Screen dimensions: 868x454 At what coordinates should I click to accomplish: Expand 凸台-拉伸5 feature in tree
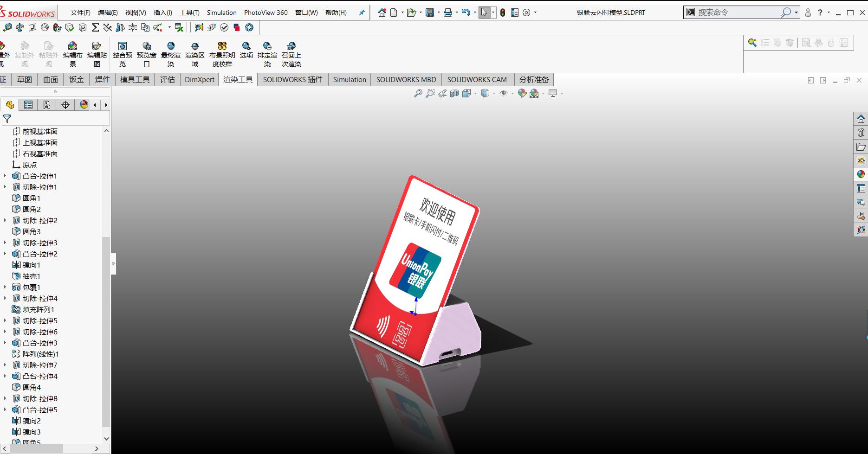pyautogui.click(x=5, y=409)
